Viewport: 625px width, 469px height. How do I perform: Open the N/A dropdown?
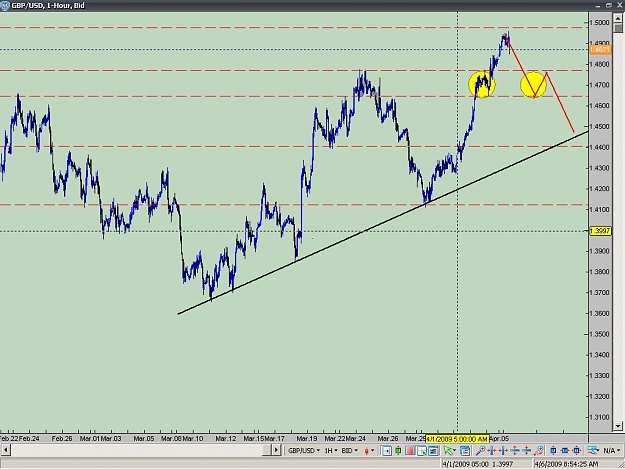pos(612,451)
